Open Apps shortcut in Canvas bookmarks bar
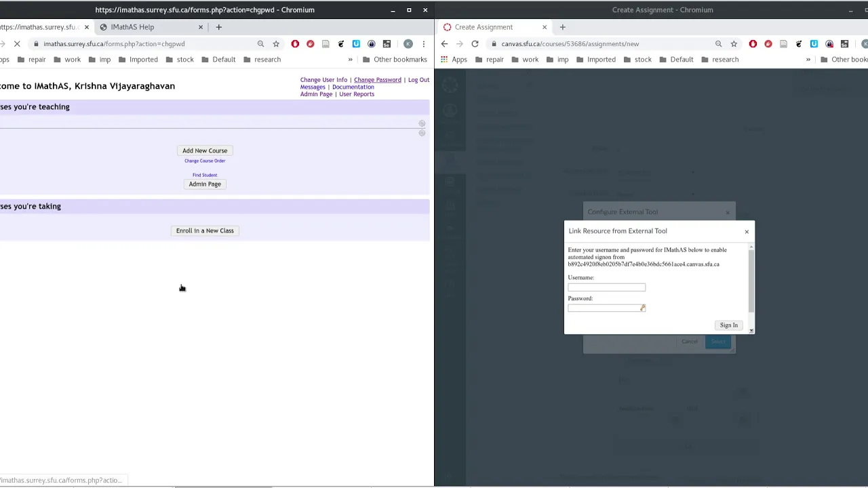 click(x=454, y=60)
